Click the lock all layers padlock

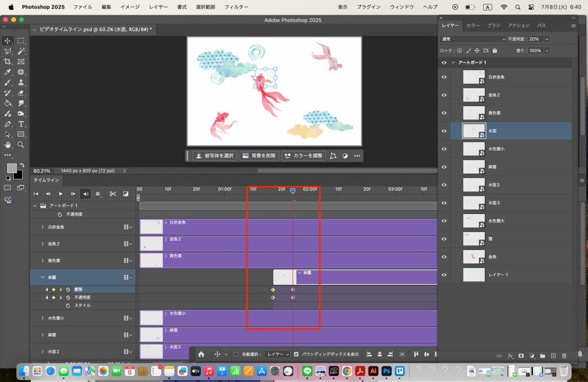pos(494,50)
